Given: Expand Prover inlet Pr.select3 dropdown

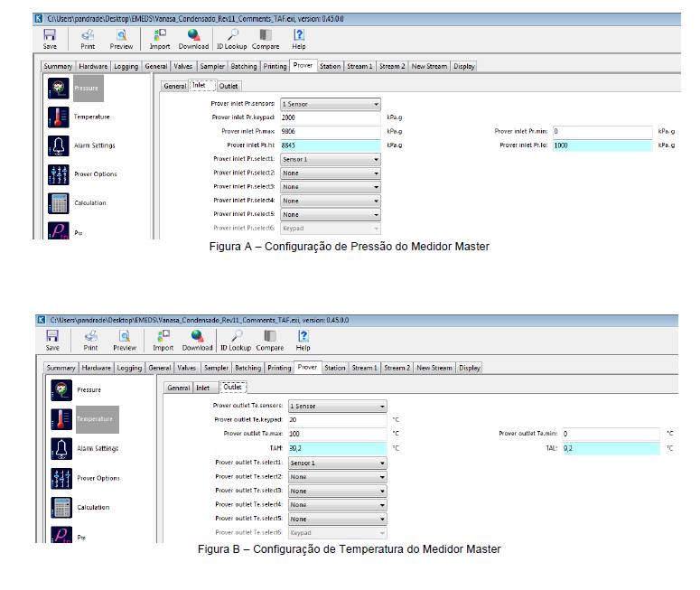Looking at the screenshot, I should click(331, 187).
